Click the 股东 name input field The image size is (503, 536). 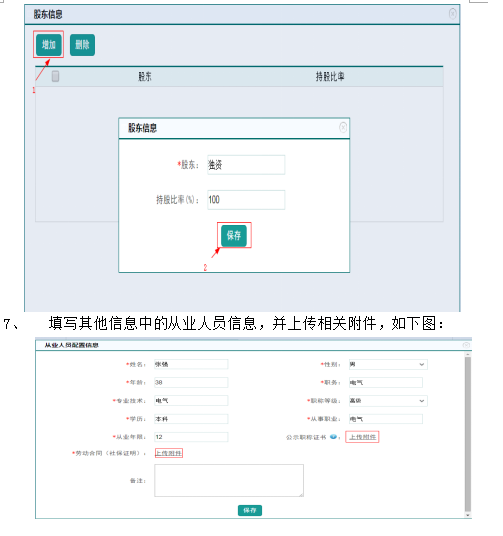tap(246, 165)
